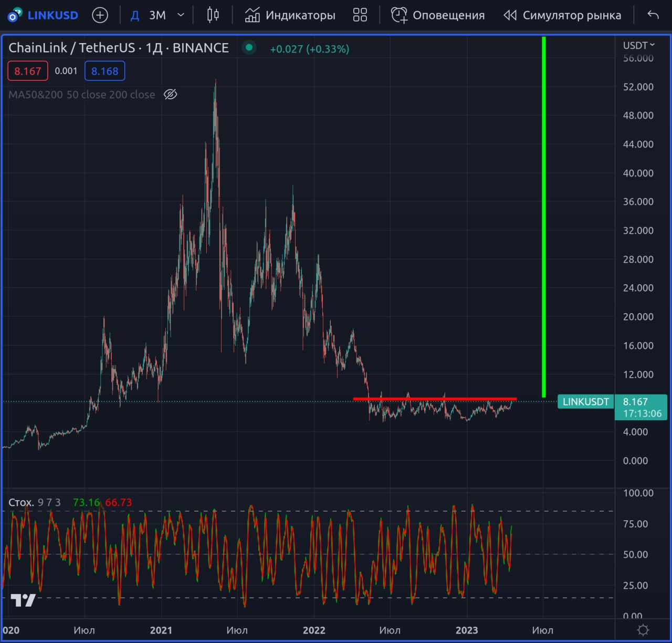Create an alert via Оповещения
Image resolution: width=672 pixels, height=643 pixels.
coord(438,15)
